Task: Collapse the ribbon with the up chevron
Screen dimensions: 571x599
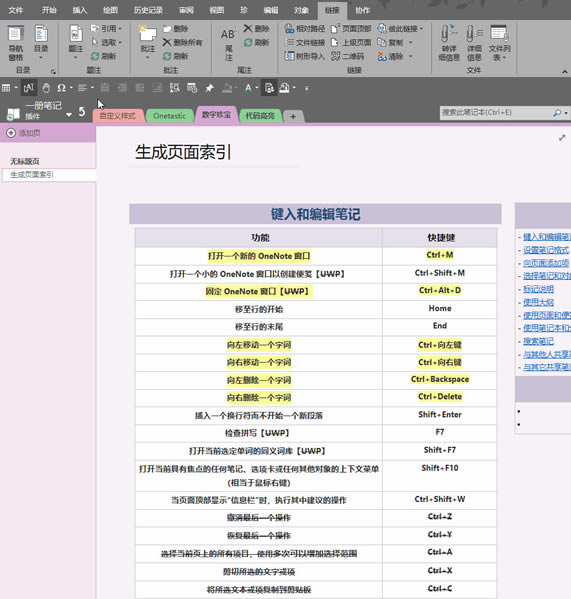Action: coord(565,71)
